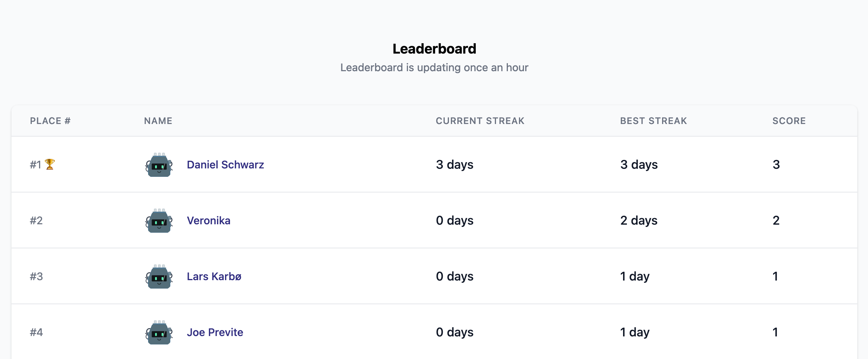Click the CURRENT STREAK column header
The width and height of the screenshot is (868, 359).
pos(480,121)
